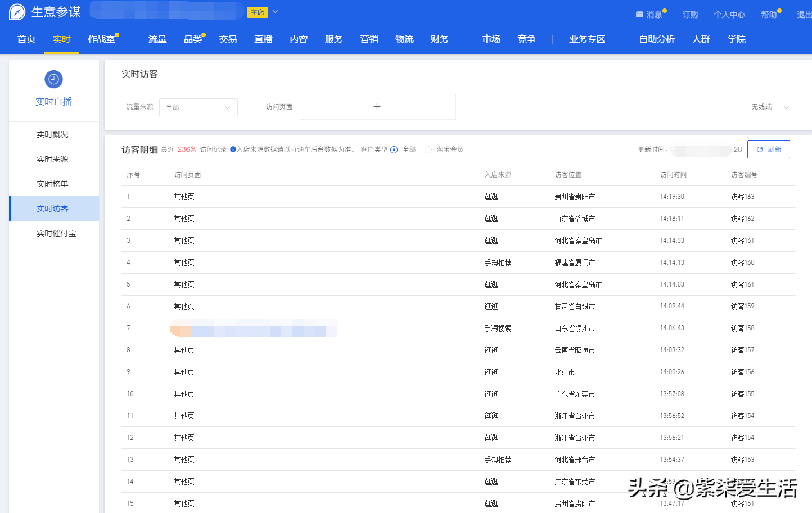Select 实时访客 in sidebar
The image size is (812, 513).
point(54,208)
